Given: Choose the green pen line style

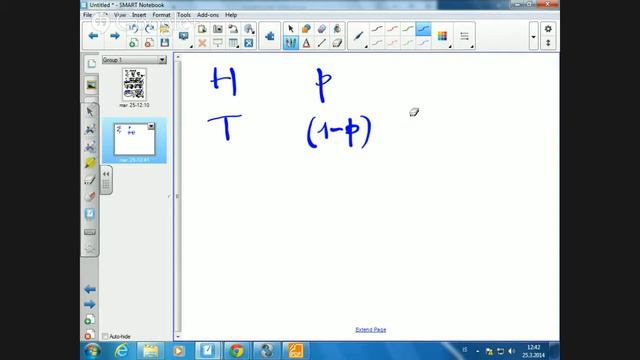Looking at the screenshot, I should point(408,29).
